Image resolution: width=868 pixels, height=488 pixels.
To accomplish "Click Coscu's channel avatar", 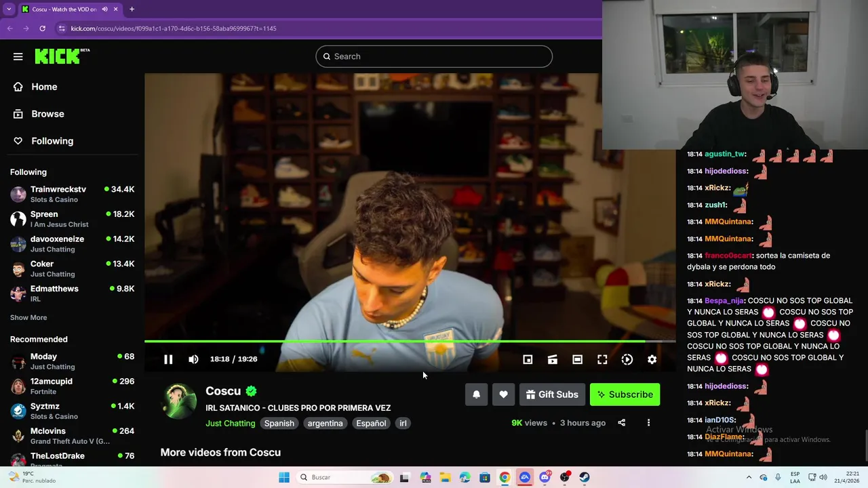I will coord(179,401).
